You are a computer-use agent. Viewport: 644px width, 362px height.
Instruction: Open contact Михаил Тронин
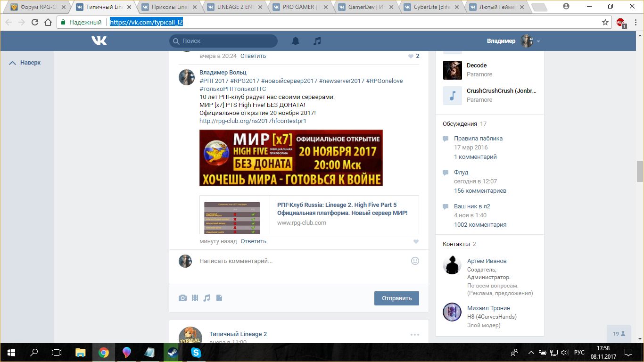pyautogui.click(x=488, y=308)
